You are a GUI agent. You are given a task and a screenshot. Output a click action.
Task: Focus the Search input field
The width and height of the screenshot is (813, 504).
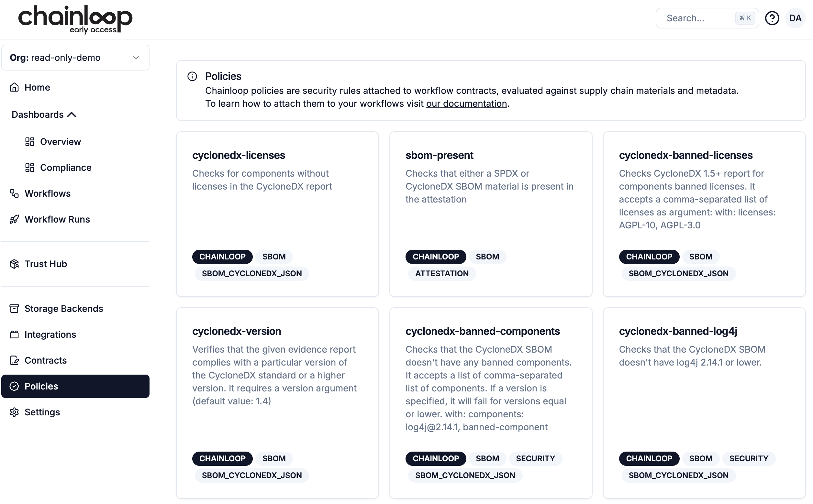(699, 18)
